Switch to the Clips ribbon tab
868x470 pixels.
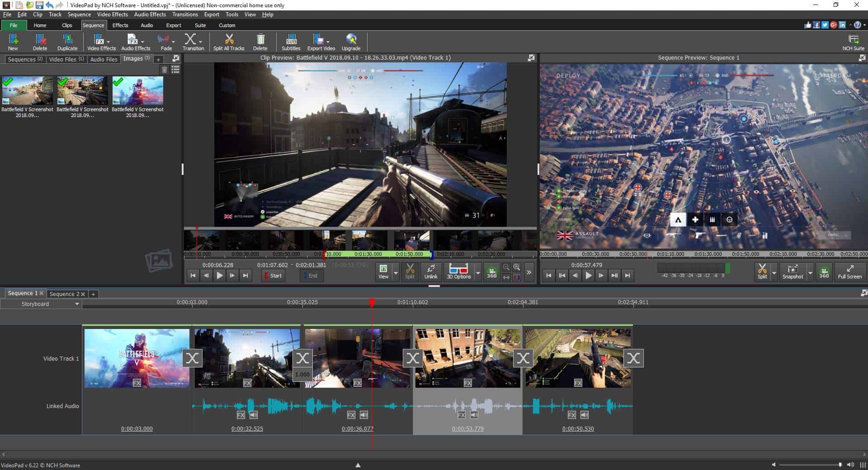click(67, 25)
